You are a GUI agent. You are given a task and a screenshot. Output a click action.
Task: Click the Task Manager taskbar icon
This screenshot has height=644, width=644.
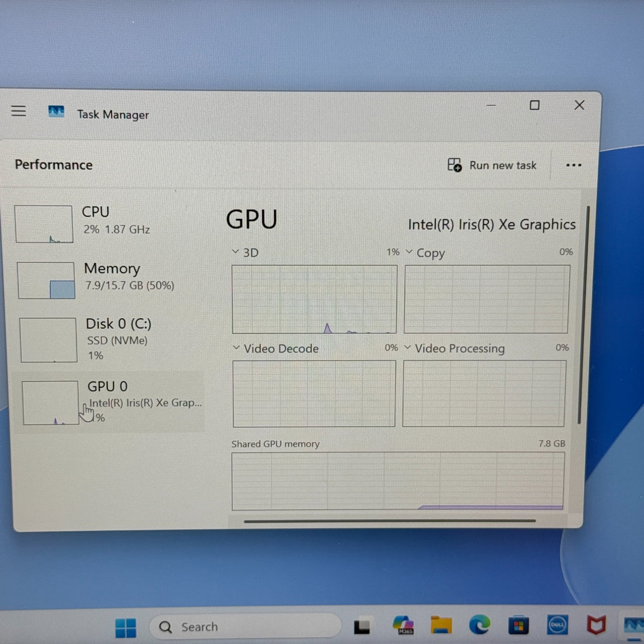point(634,625)
